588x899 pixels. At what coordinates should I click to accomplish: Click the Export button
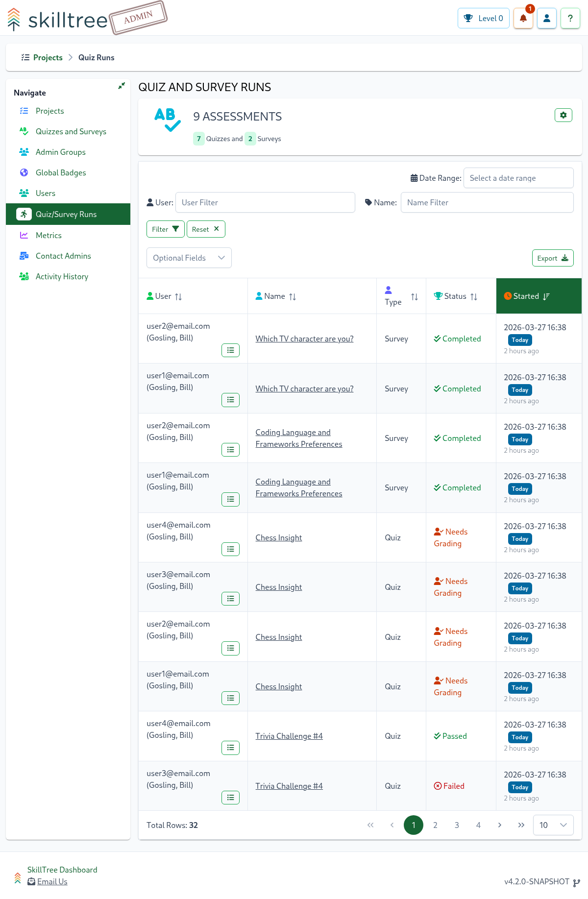click(552, 258)
